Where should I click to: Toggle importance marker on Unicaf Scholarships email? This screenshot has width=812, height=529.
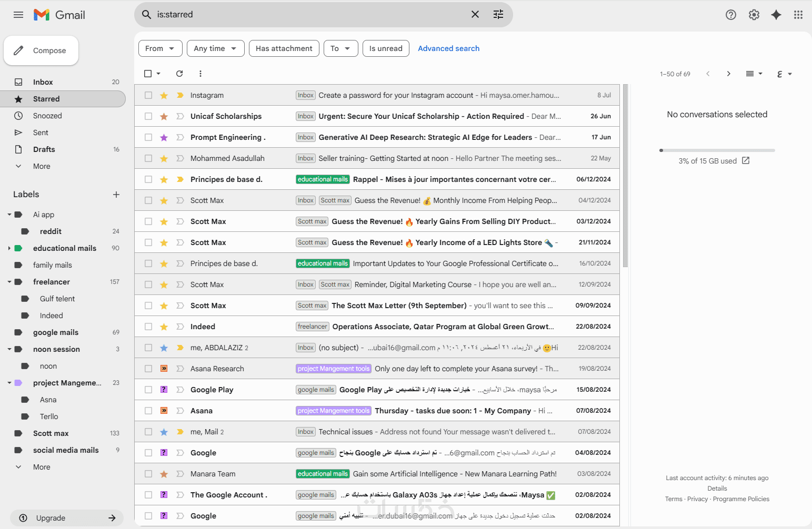[x=180, y=116]
